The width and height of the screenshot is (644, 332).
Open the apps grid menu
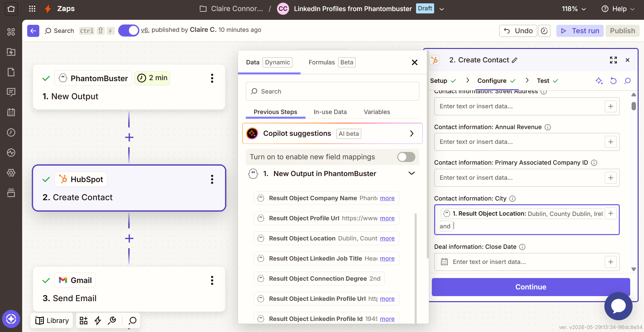32,9
